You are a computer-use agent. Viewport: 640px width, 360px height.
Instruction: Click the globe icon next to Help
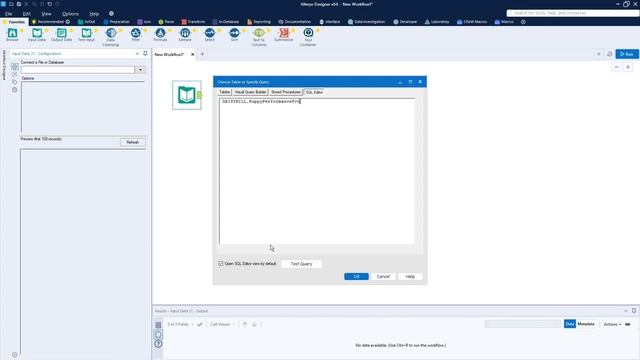click(111, 13)
